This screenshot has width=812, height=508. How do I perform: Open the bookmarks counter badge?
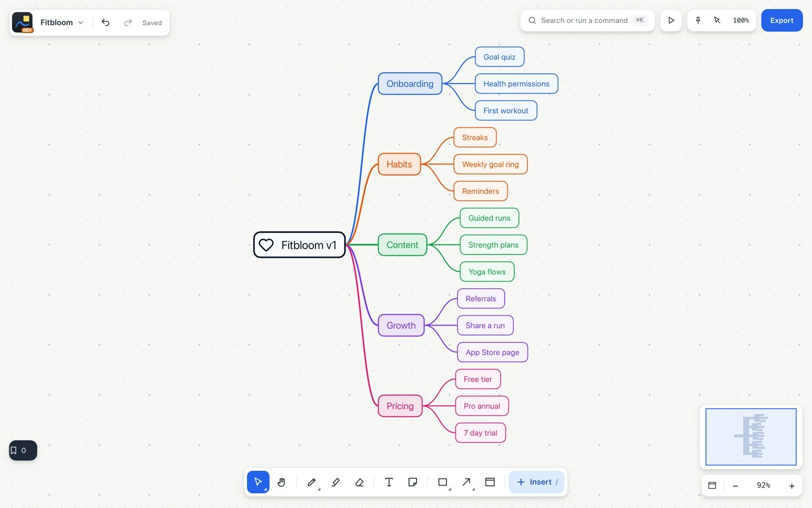pyautogui.click(x=23, y=450)
